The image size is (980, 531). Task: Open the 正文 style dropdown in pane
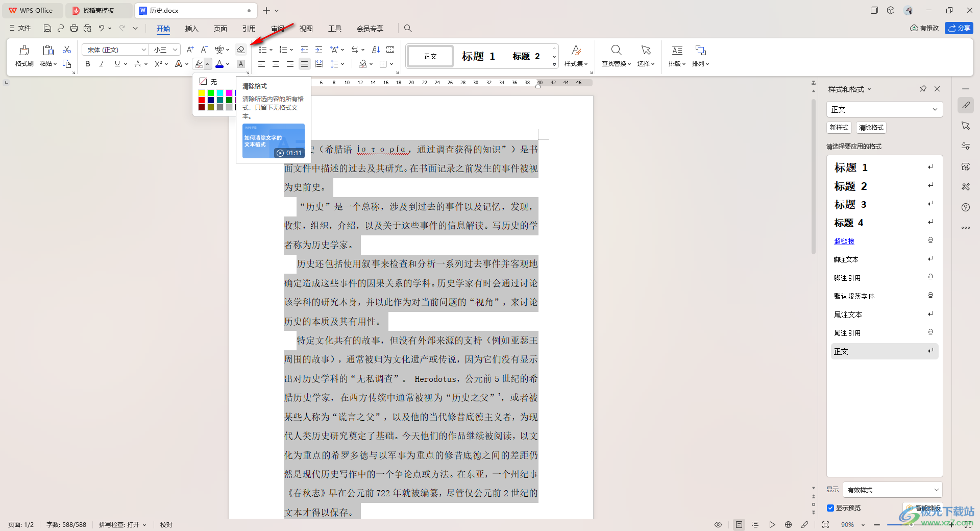pyautogui.click(x=884, y=109)
